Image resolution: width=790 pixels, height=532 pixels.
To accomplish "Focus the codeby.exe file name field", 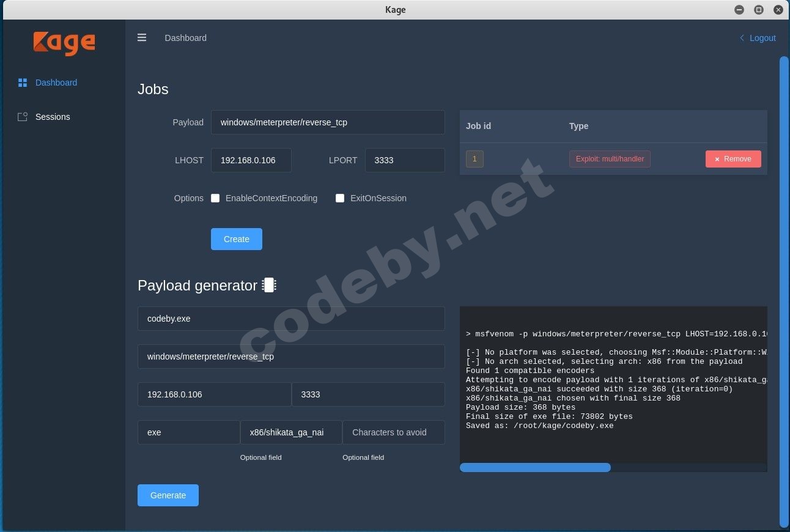I will [291, 319].
